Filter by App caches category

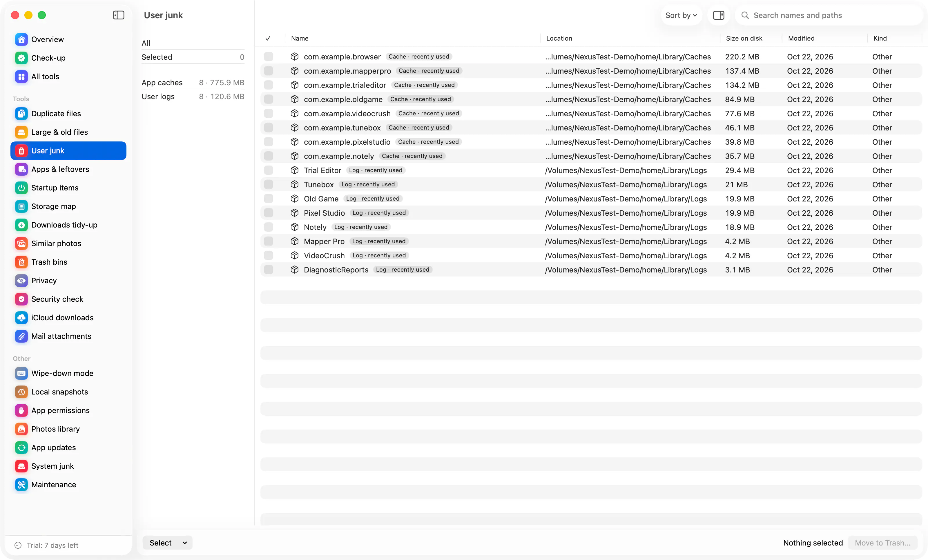point(193,82)
